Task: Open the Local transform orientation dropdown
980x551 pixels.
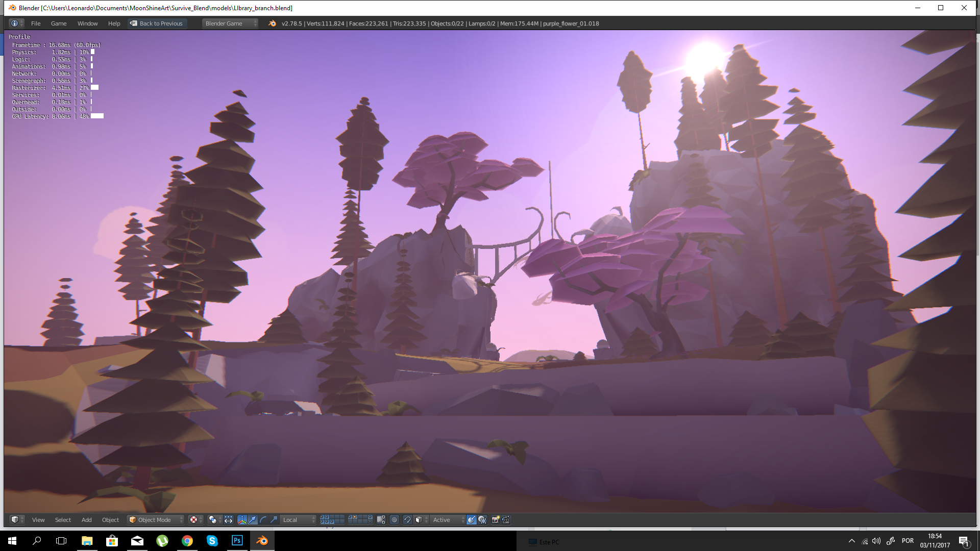Action: click(298, 519)
